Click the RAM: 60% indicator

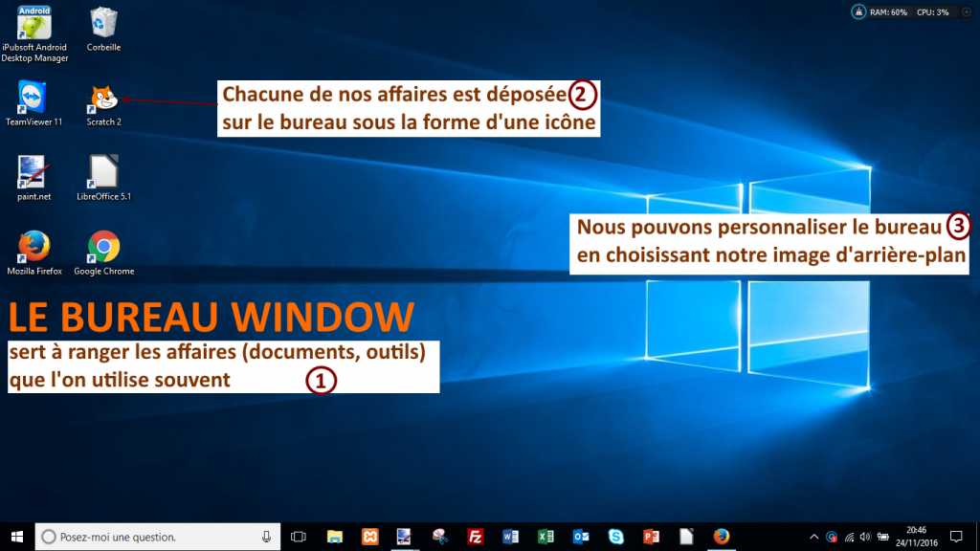pos(888,11)
